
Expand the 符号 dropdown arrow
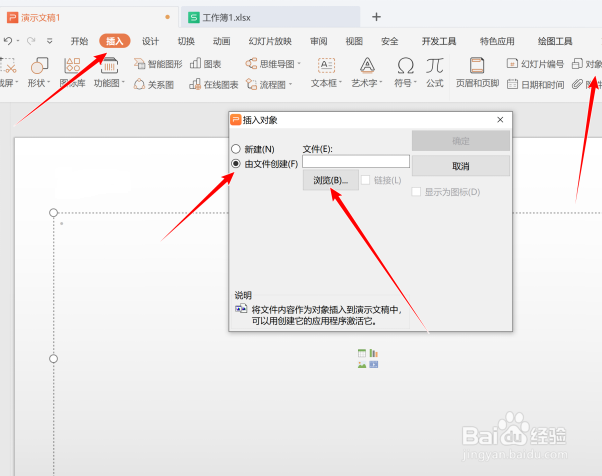(x=415, y=83)
